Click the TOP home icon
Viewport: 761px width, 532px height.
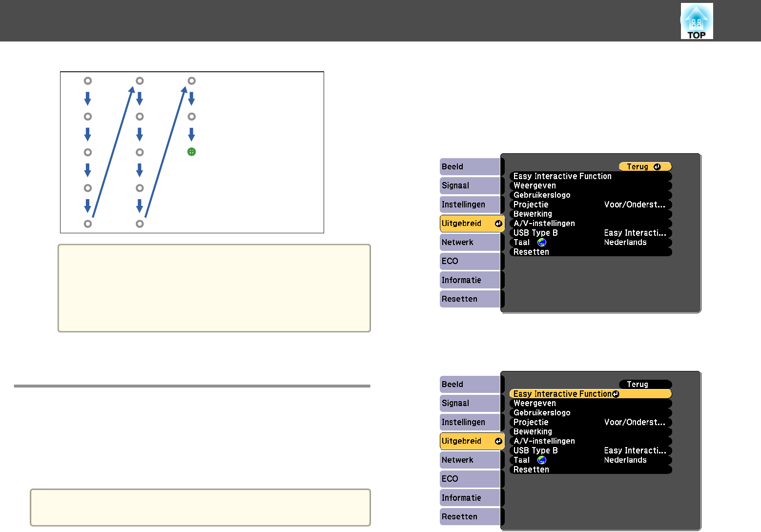pyautogui.click(x=697, y=21)
